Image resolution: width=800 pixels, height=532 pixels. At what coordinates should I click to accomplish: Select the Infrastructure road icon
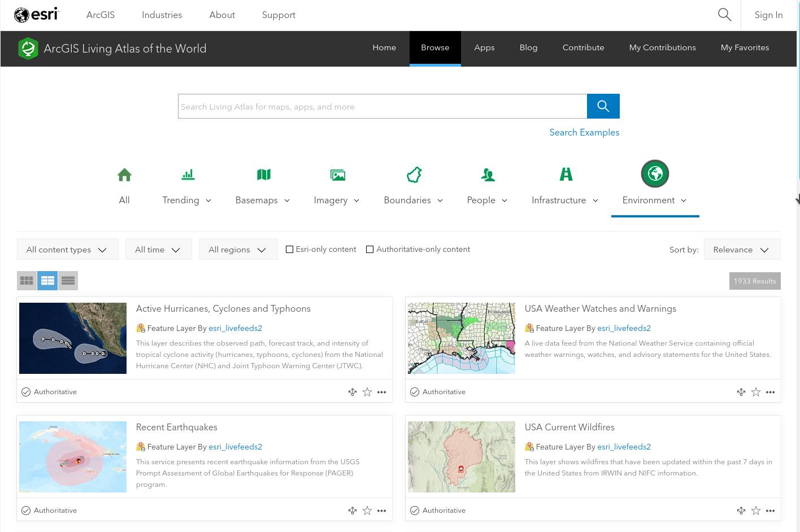tap(566, 175)
